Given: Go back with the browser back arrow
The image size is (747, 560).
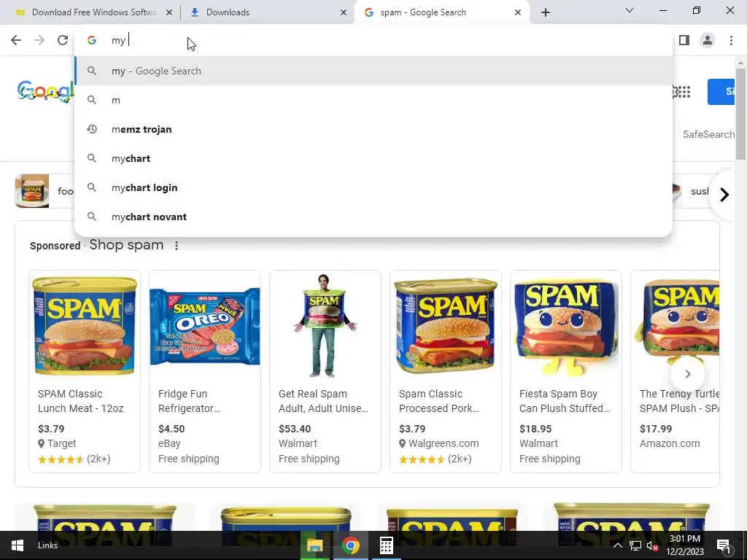Looking at the screenshot, I should (x=16, y=40).
